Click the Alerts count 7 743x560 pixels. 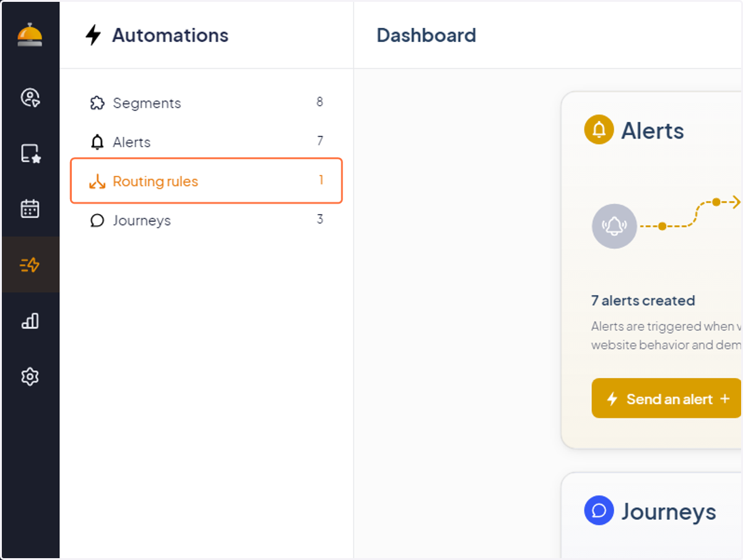click(x=320, y=141)
